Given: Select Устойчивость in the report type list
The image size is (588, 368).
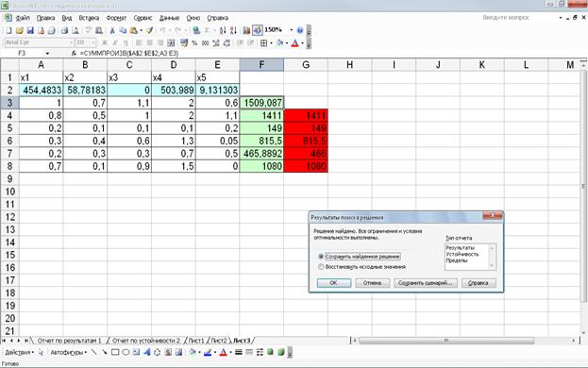Looking at the screenshot, I should [x=462, y=254].
